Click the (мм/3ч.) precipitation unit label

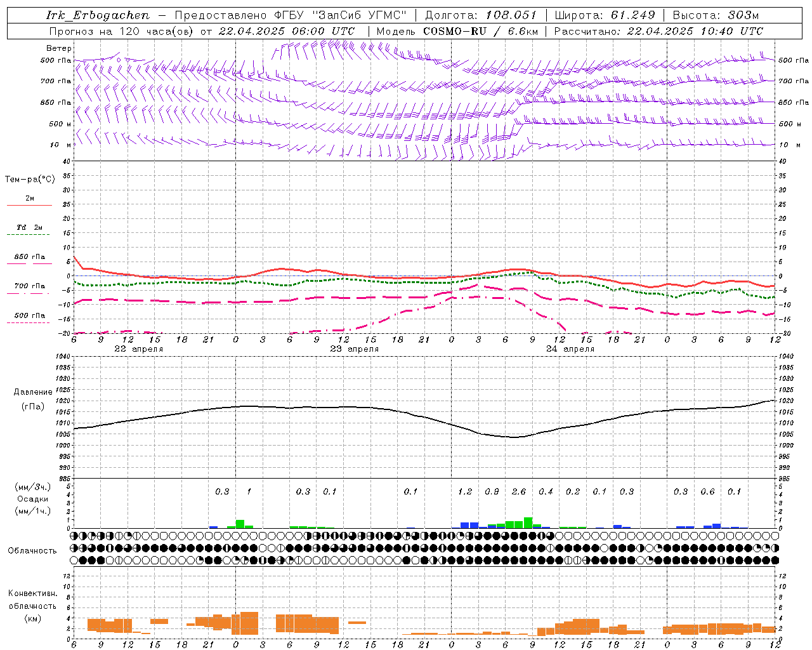(32, 487)
